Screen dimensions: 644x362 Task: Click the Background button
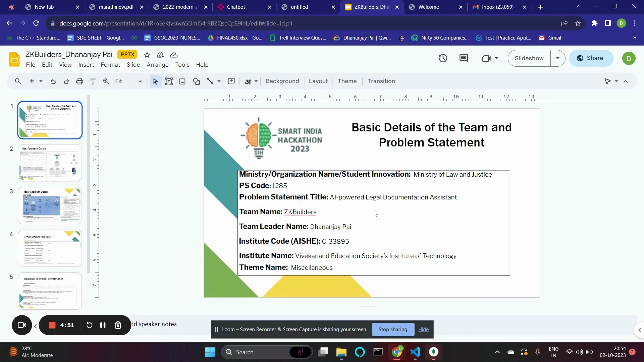pyautogui.click(x=282, y=81)
